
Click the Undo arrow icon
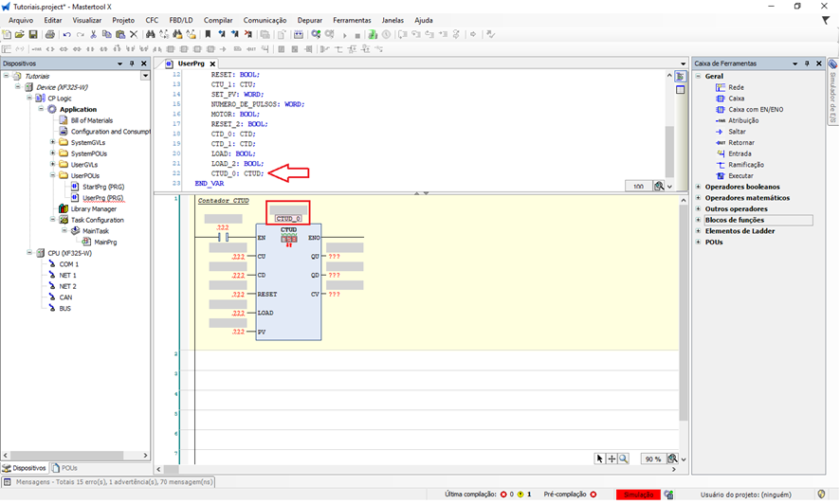(66, 35)
